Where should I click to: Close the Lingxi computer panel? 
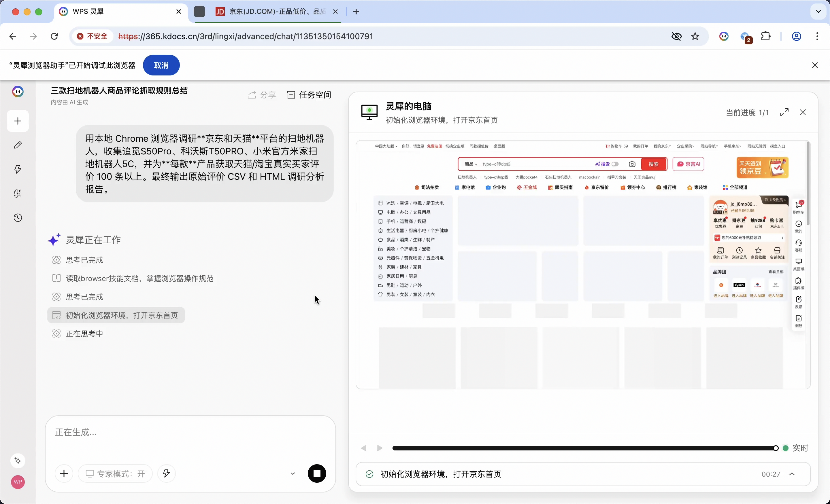[803, 112]
